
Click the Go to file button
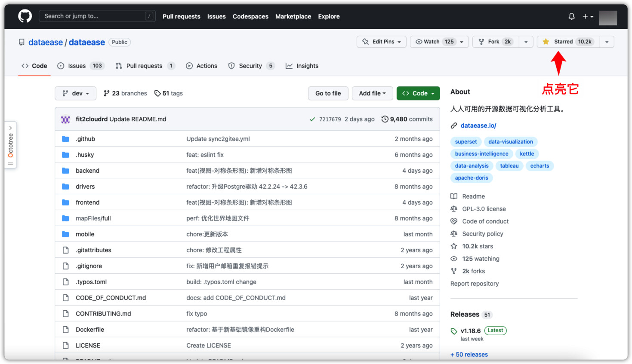click(x=328, y=93)
